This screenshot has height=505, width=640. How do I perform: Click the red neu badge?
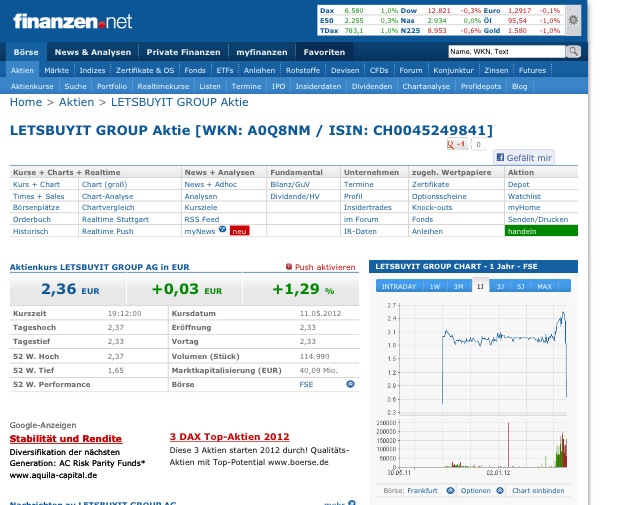239,231
